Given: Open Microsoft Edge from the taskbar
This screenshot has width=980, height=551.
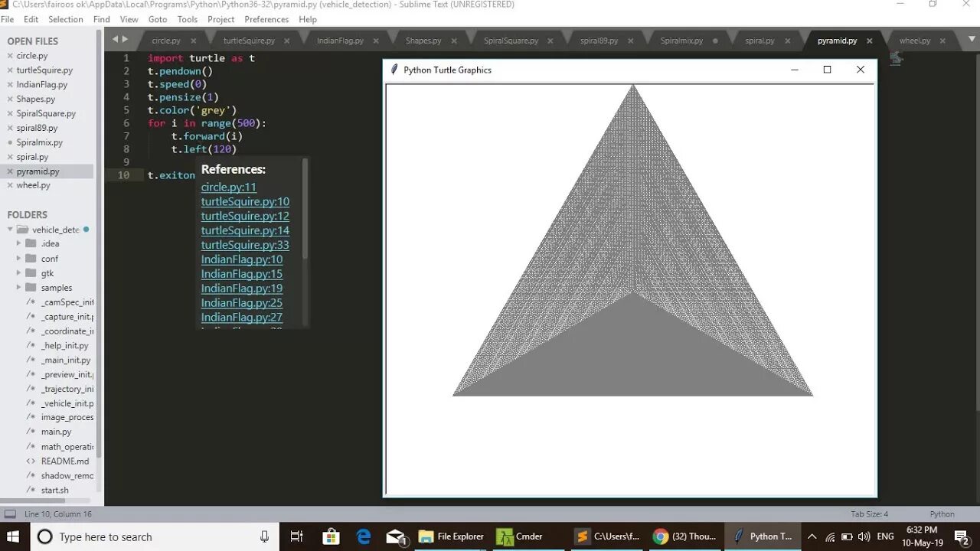Looking at the screenshot, I should coord(364,536).
